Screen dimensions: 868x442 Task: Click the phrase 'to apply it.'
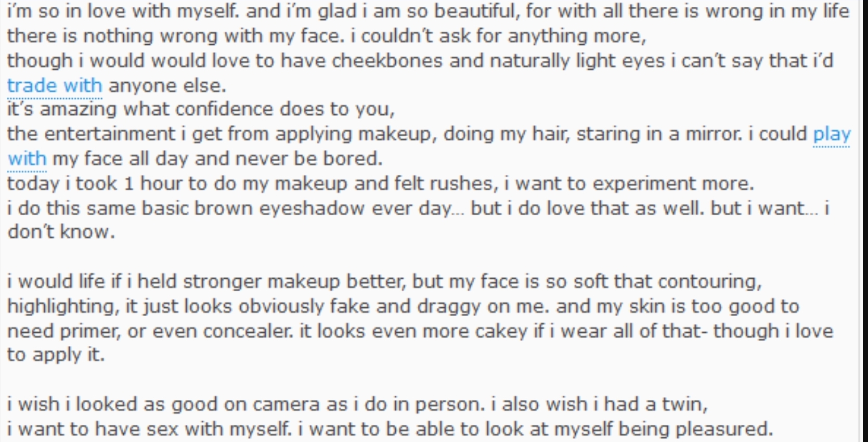(x=56, y=355)
